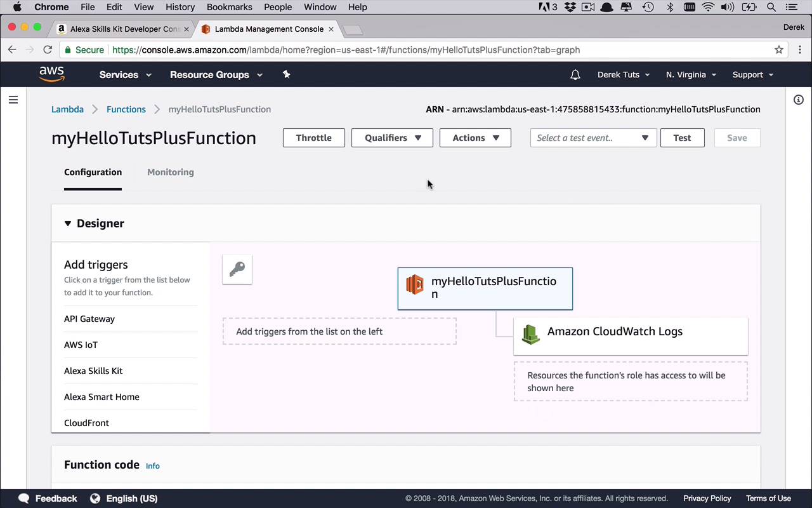
Task: Open the Qualifiers dropdown
Action: tap(392, 138)
